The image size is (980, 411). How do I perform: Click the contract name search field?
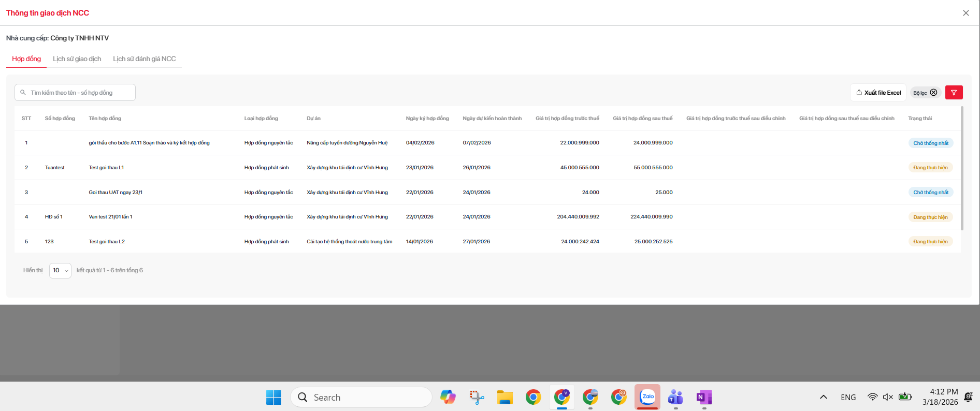pyautogui.click(x=78, y=93)
